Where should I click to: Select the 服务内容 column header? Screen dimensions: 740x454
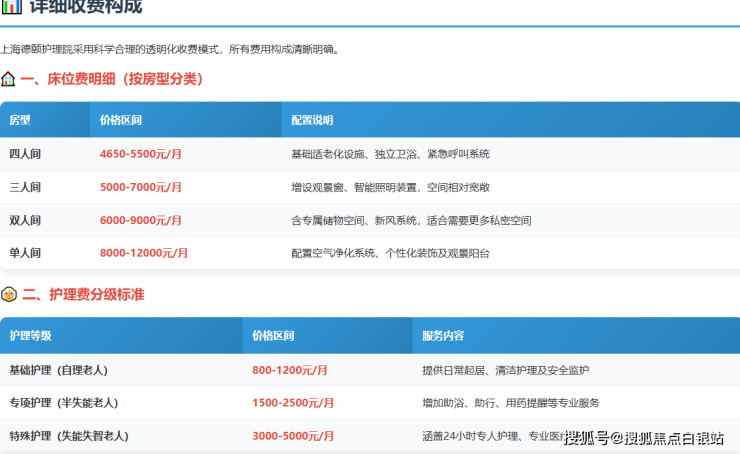click(x=443, y=336)
